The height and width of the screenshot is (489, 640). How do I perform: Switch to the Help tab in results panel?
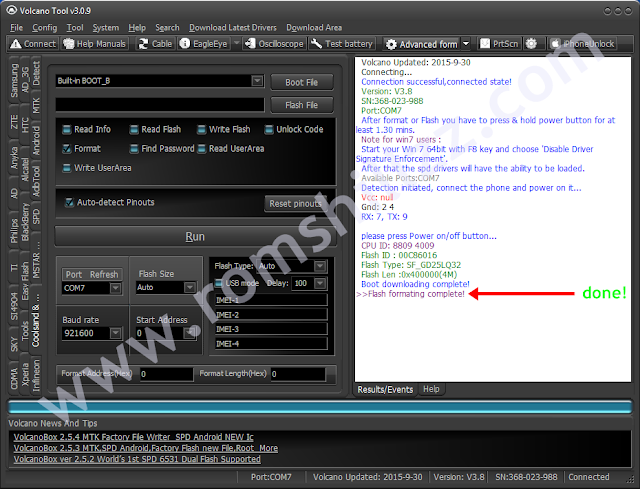[x=431, y=389]
